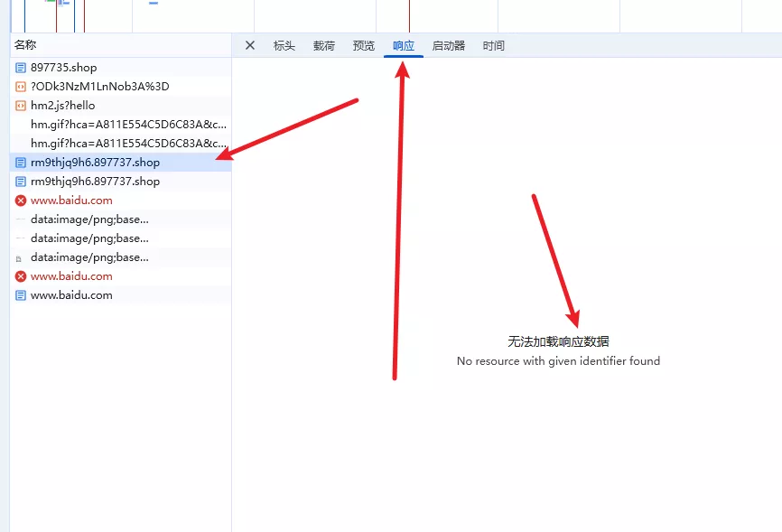Click the blue document icon beside the last www.baidu.com

21,295
